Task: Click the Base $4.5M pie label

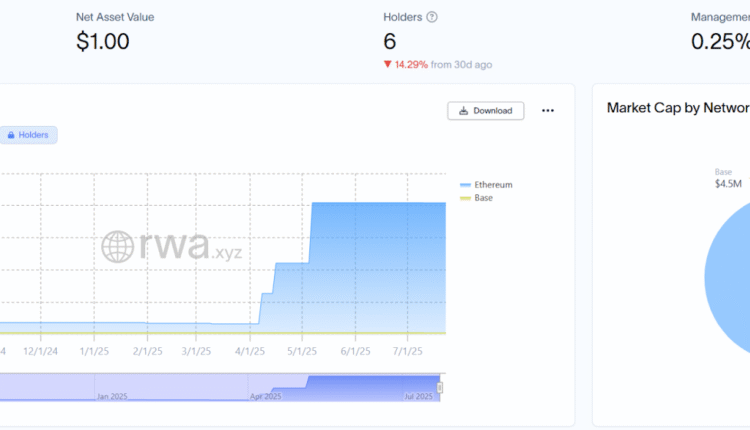Action: click(727, 178)
